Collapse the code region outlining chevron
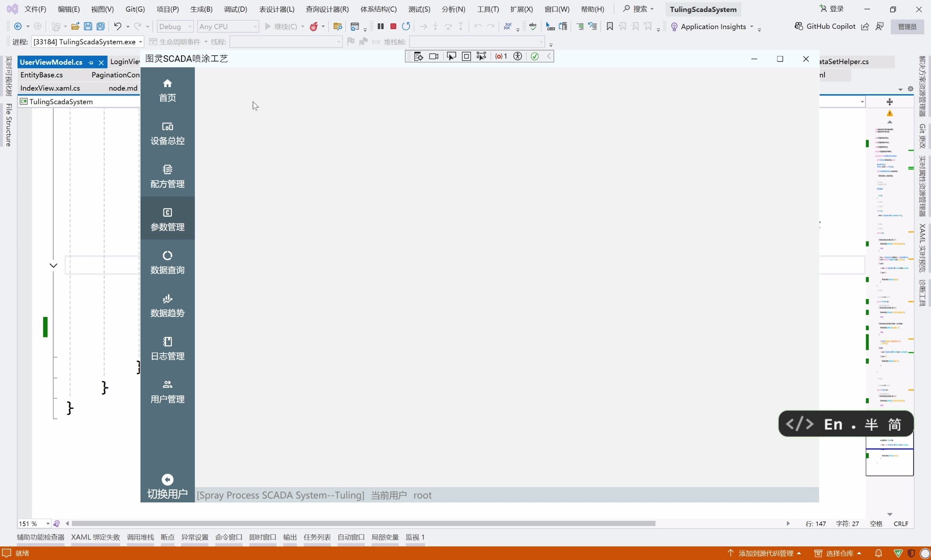 tap(54, 266)
